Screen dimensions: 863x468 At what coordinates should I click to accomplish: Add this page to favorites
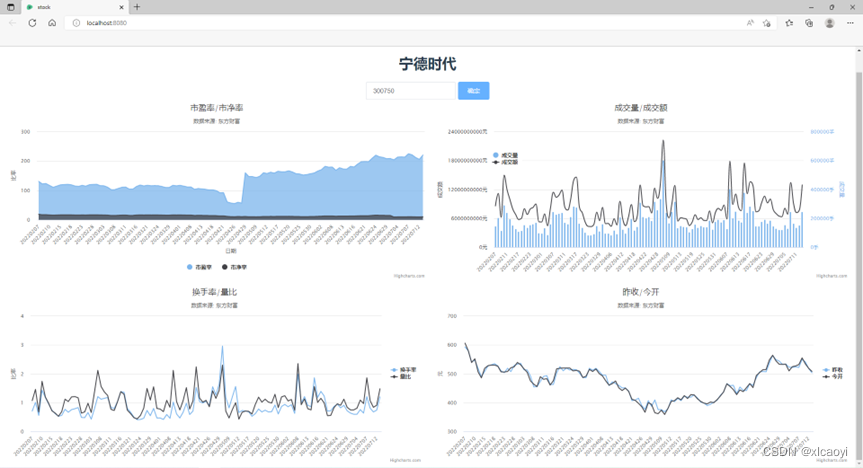pos(767,23)
